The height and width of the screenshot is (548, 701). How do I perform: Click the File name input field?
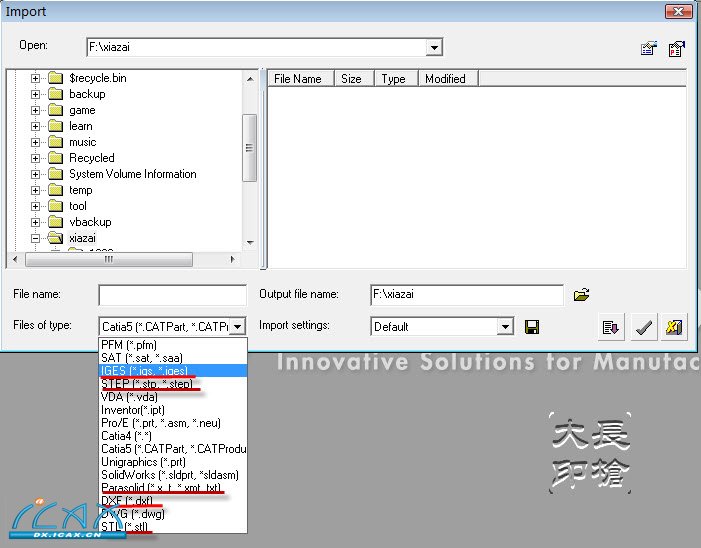tap(173, 295)
